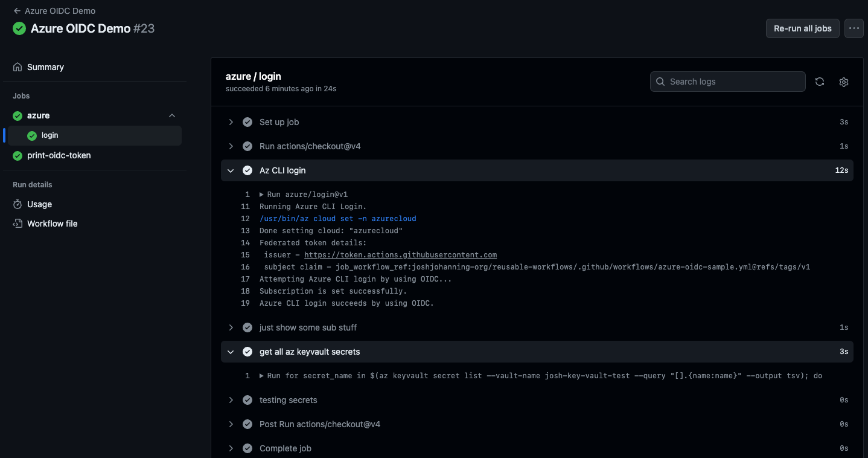Viewport: 868px width, 458px height.
Task: Collapse the Az CLI login step
Action: pyautogui.click(x=231, y=170)
